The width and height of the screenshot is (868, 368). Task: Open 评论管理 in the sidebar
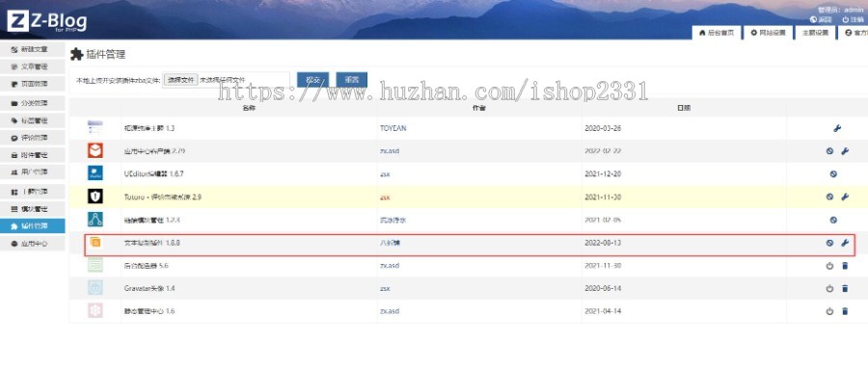[x=33, y=138]
